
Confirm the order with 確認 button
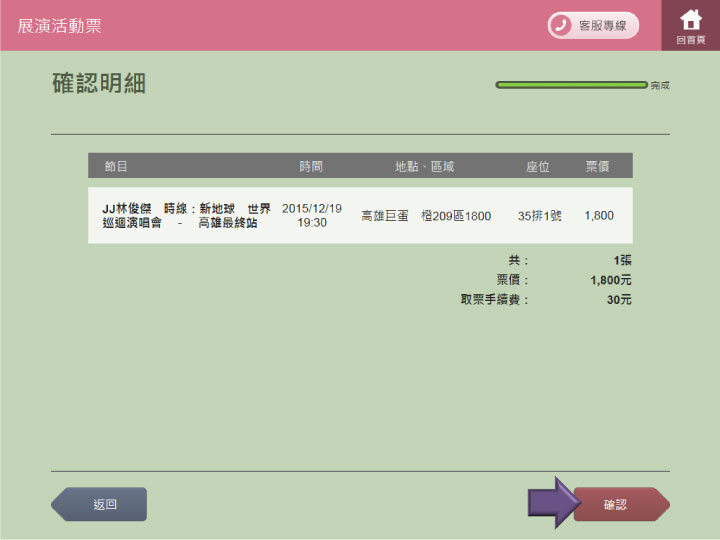(x=621, y=504)
